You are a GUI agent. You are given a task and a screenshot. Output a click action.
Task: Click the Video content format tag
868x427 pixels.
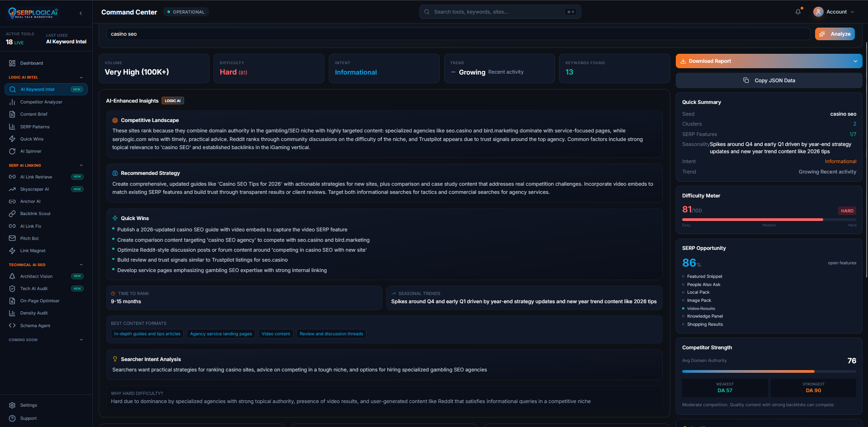coord(276,334)
